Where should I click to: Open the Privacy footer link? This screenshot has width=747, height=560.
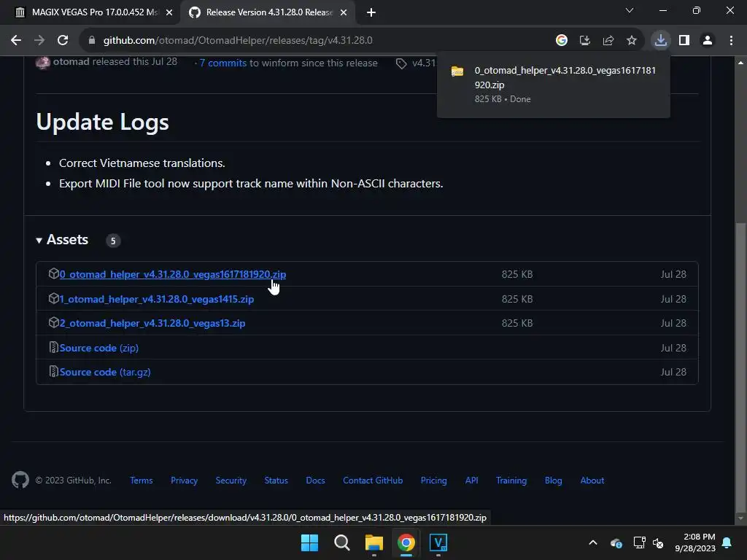pos(184,481)
